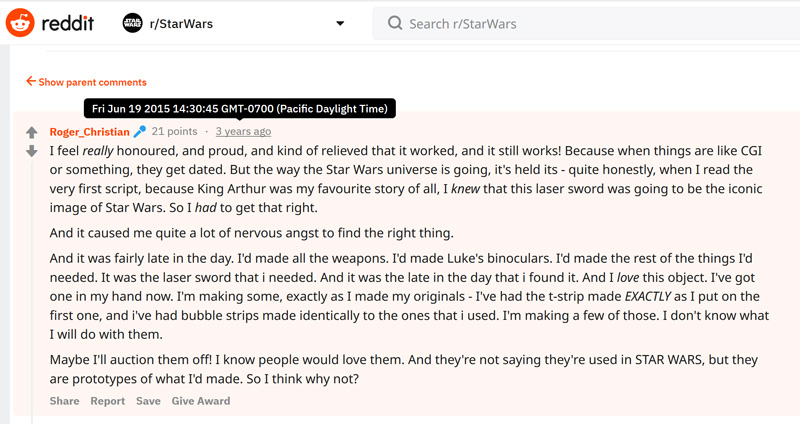Click the reddit wordmark to go home
Image resolution: width=800 pixels, height=424 pixels.
pos(67,23)
